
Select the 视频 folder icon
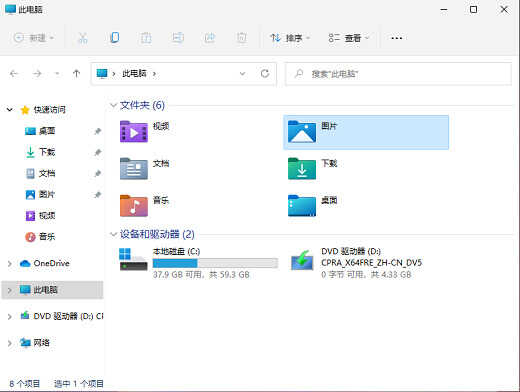pyautogui.click(x=134, y=132)
